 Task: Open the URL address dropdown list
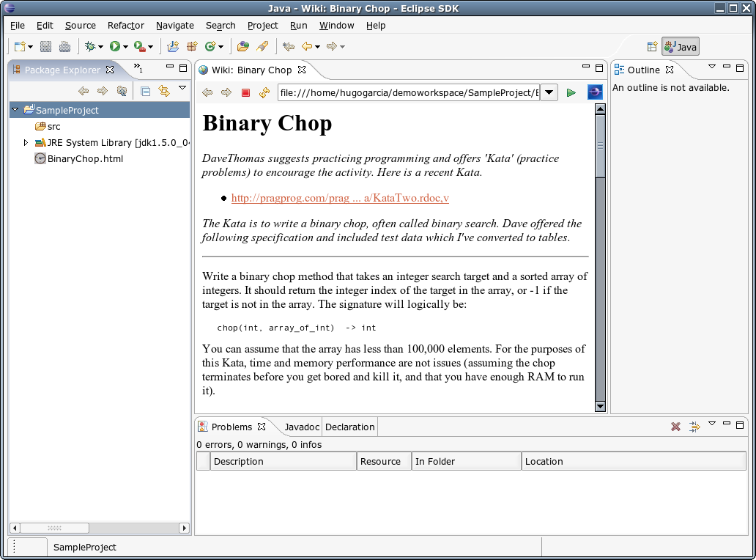click(549, 92)
